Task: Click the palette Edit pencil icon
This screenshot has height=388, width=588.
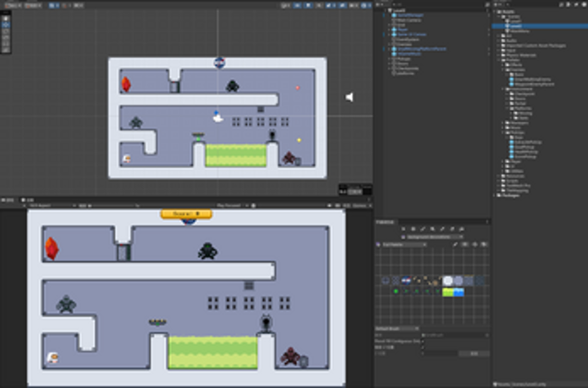Action: (x=455, y=245)
